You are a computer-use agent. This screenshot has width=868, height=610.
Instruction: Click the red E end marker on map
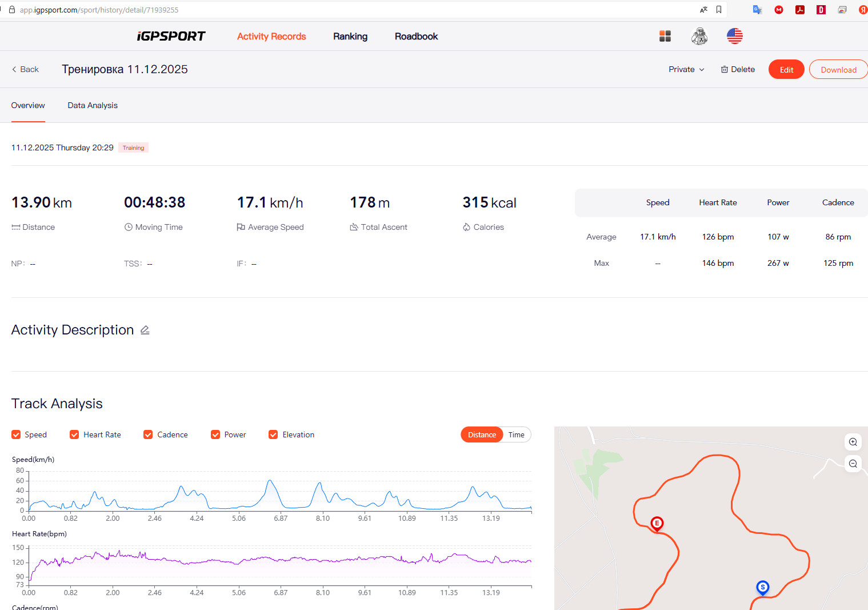657,524
